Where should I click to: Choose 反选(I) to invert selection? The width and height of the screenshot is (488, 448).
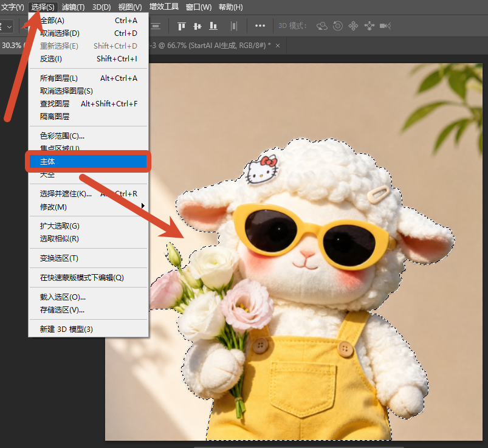coord(88,58)
